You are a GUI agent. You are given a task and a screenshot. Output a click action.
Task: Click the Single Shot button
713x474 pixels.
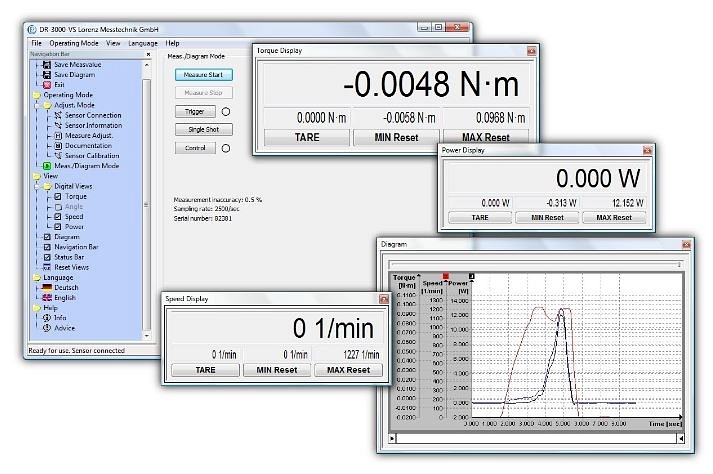point(204,130)
